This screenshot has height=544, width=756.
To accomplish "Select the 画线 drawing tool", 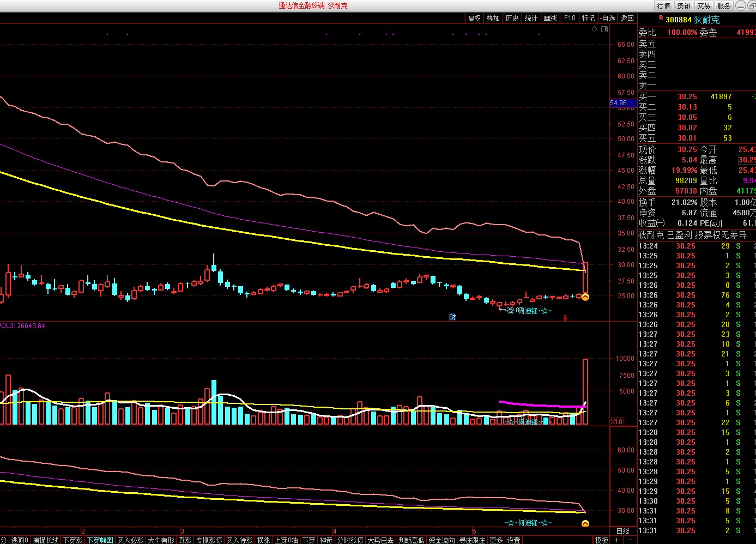I will [551, 18].
